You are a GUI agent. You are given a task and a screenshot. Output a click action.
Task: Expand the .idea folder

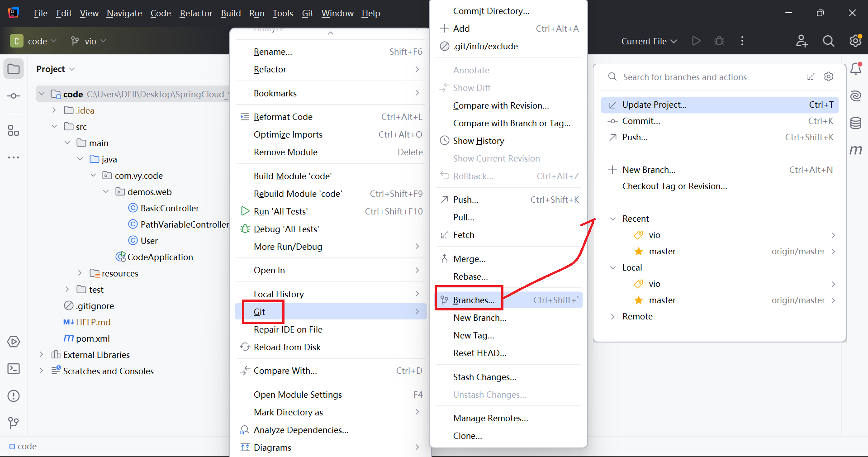[x=54, y=110]
